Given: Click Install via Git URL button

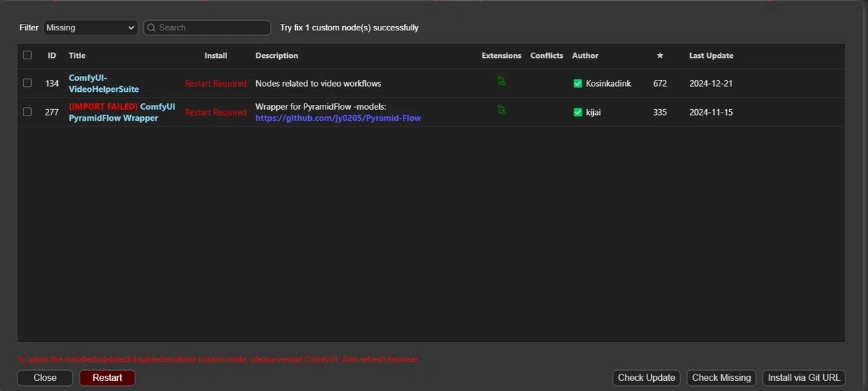Looking at the screenshot, I should point(804,377).
